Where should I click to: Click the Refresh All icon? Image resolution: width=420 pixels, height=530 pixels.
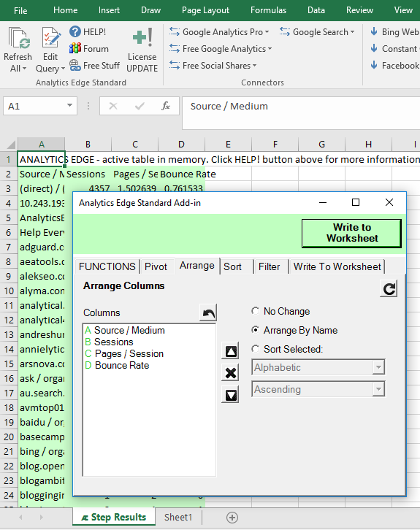(x=19, y=38)
